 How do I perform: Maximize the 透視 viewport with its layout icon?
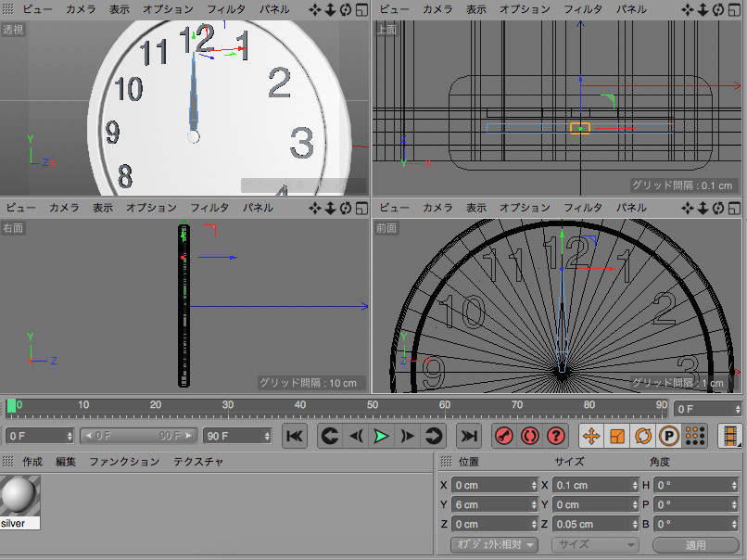point(362,9)
